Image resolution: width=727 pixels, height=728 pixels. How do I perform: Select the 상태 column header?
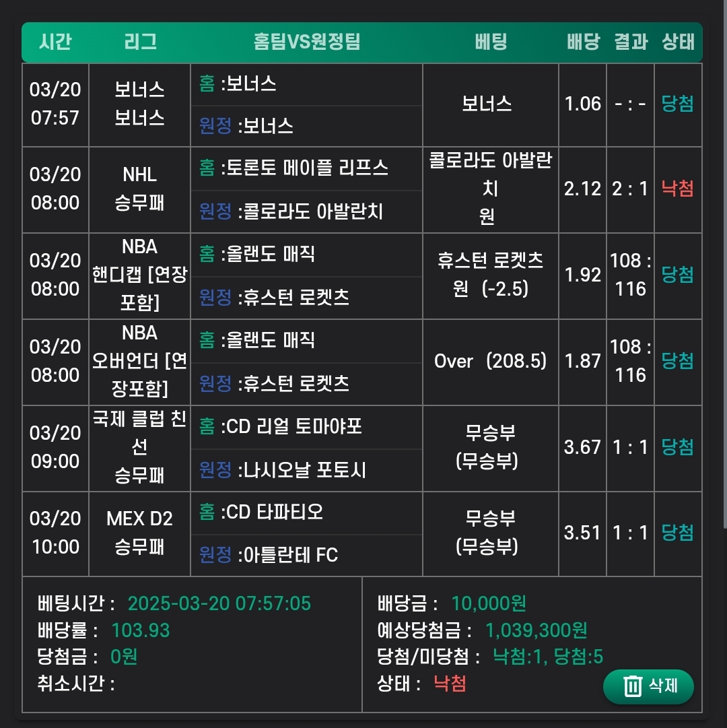(x=678, y=42)
